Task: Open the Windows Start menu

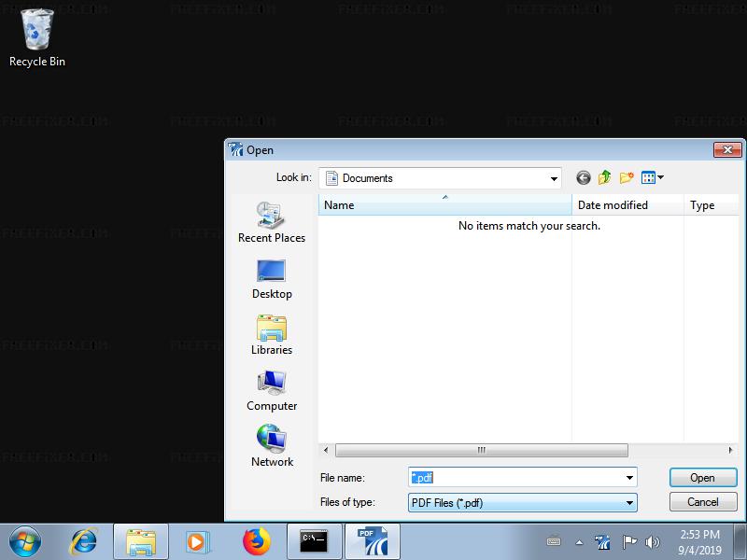Action: [25, 541]
